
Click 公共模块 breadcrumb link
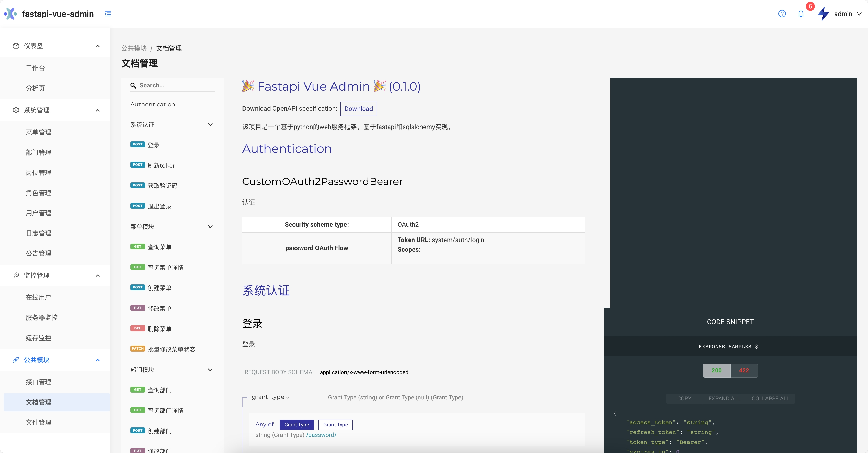pyautogui.click(x=134, y=48)
